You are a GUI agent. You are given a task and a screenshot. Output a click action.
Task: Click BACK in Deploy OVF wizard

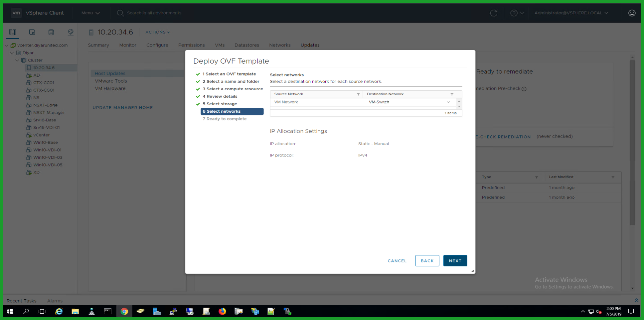(427, 261)
